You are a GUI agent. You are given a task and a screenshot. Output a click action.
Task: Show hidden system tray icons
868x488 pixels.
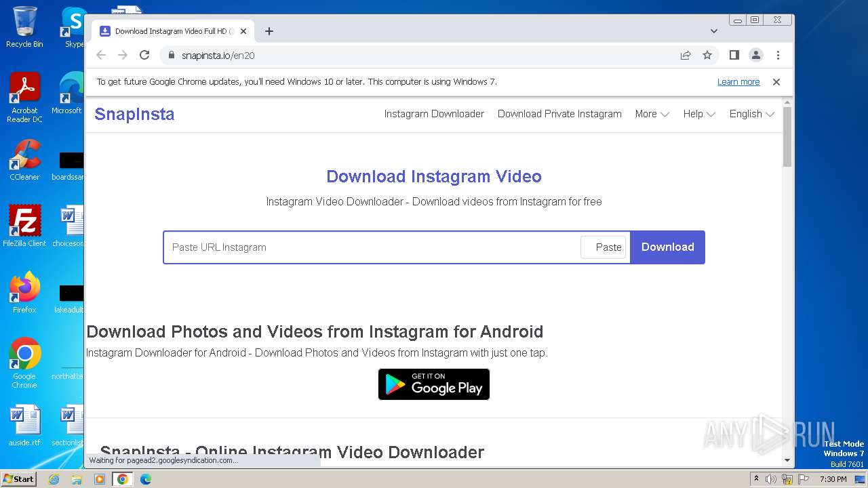(756, 479)
